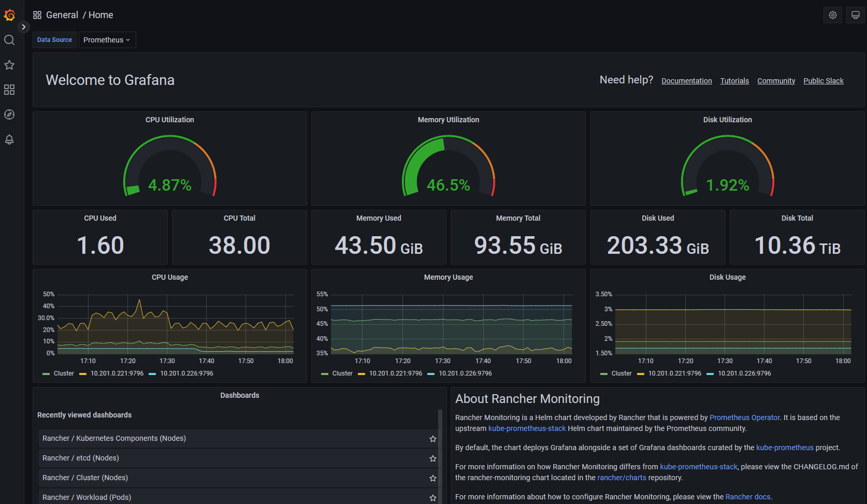Open the Documentation link

687,81
